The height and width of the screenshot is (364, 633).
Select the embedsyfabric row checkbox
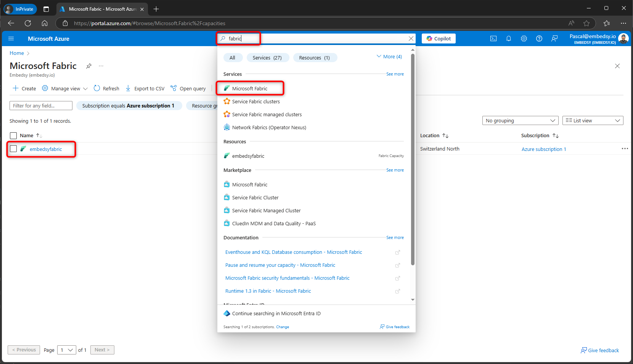pyautogui.click(x=13, y=149)
